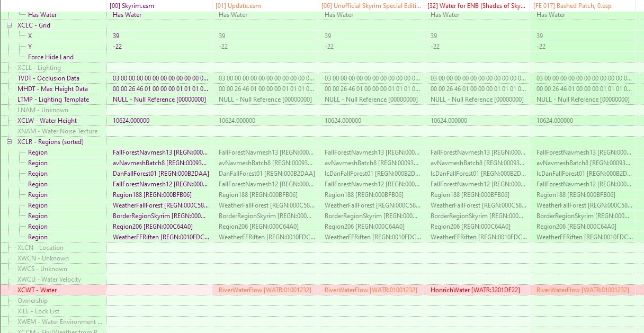Click Region206 in Update.esm column
Screen dimensions: 644x333
point(258,227)
